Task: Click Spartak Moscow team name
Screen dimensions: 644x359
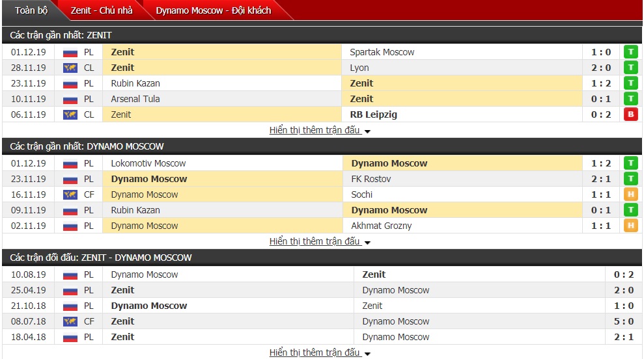Action: [382, 52]
